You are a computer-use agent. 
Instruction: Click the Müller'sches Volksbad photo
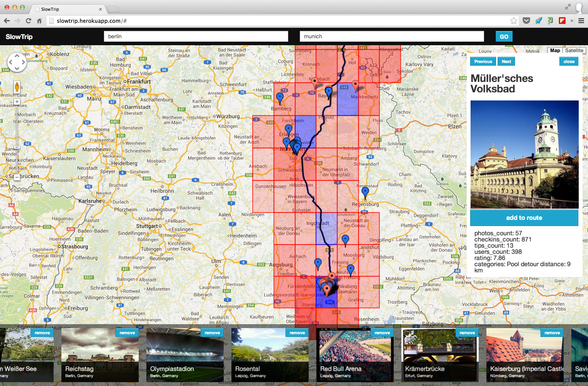tap(524, 155)
